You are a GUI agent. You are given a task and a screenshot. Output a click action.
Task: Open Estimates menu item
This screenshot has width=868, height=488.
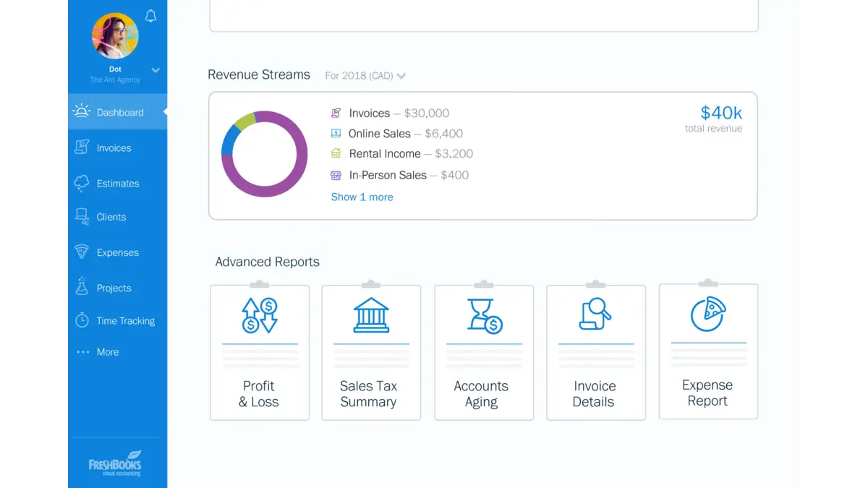[x=118, y=183]
